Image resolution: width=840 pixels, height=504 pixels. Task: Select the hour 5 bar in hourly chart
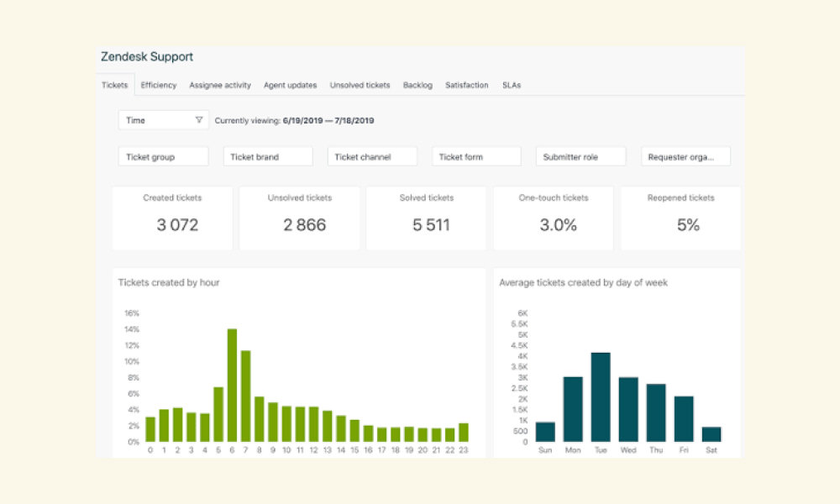[x=218, y=414]
